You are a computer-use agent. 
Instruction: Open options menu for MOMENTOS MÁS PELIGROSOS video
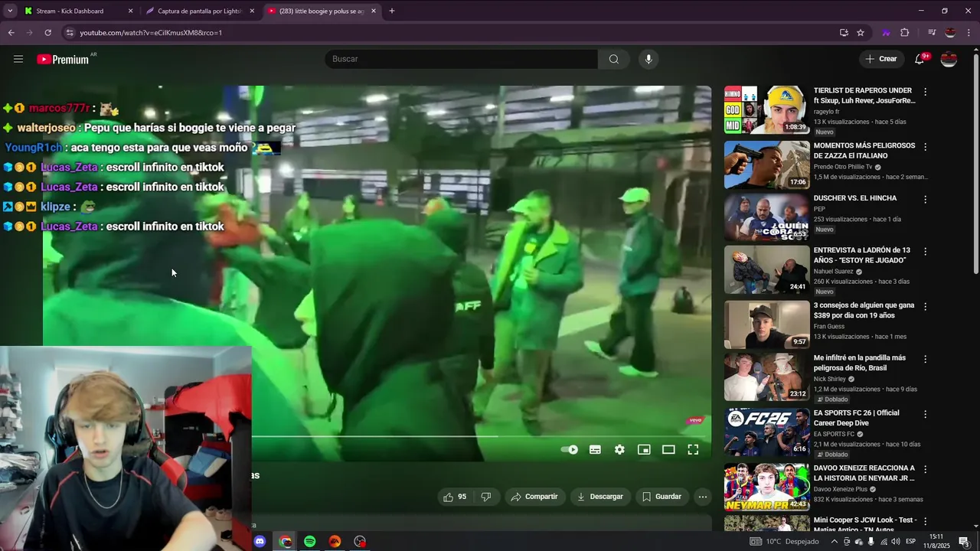tap(925, 147)
